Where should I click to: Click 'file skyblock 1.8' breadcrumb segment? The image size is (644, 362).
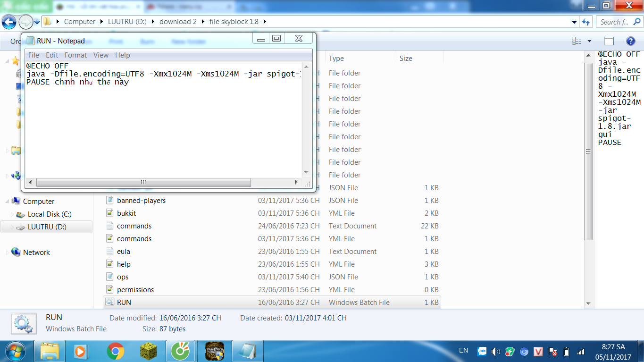point(234,22)
